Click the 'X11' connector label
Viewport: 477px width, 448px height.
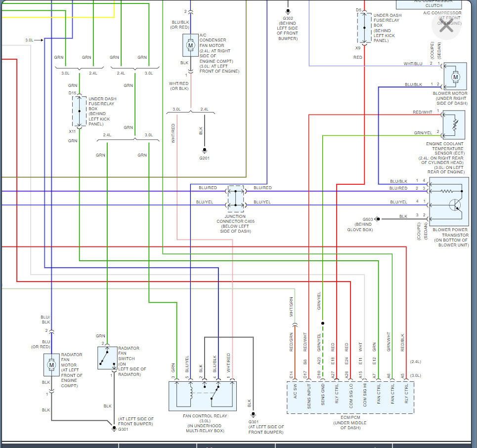pyautogui.click(x=72, y=131)
